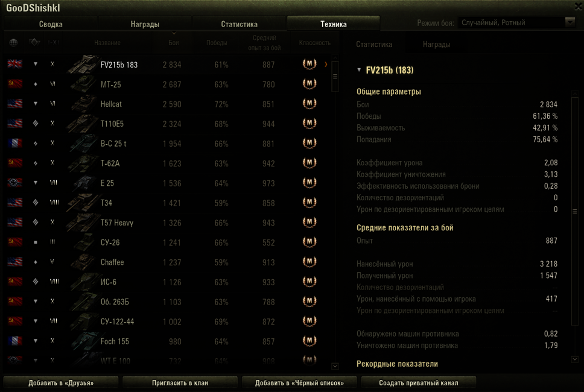
Task: Sort vehicles by nation globe icon
Action: click(x=13, y=42)
